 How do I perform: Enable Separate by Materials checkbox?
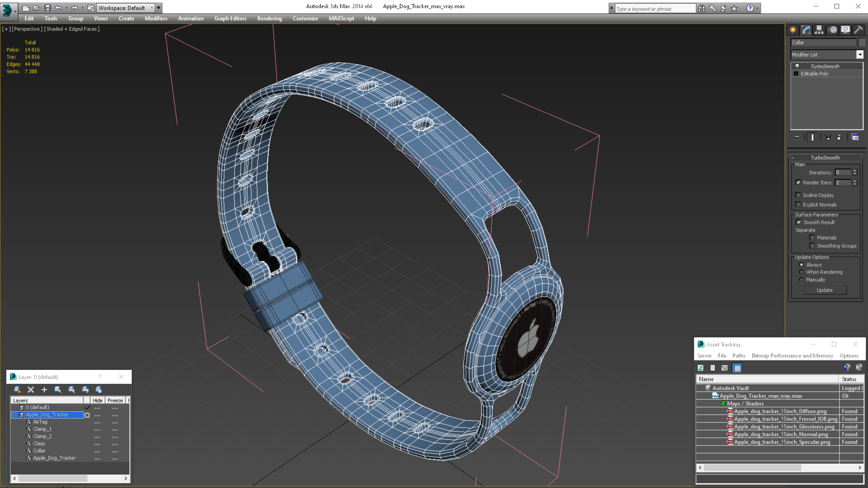813,237
